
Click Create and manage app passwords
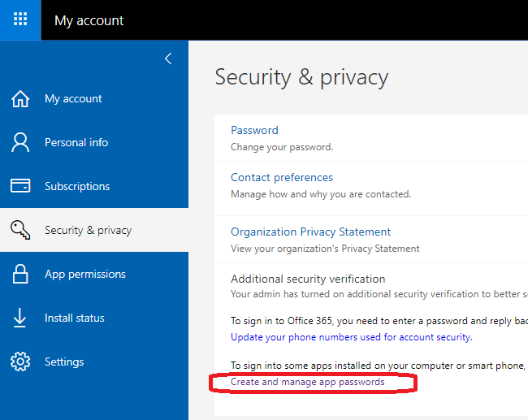(308, 382)
